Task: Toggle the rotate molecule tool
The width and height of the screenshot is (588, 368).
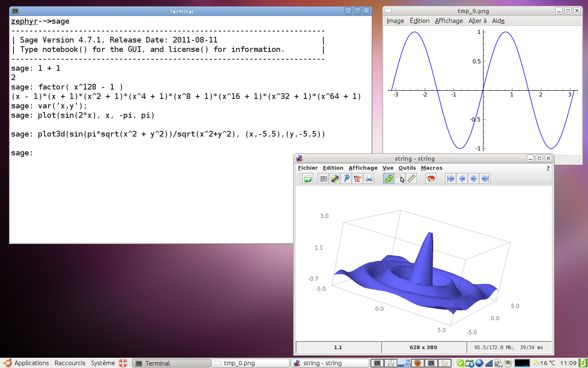Action: (x=388, y=179)
